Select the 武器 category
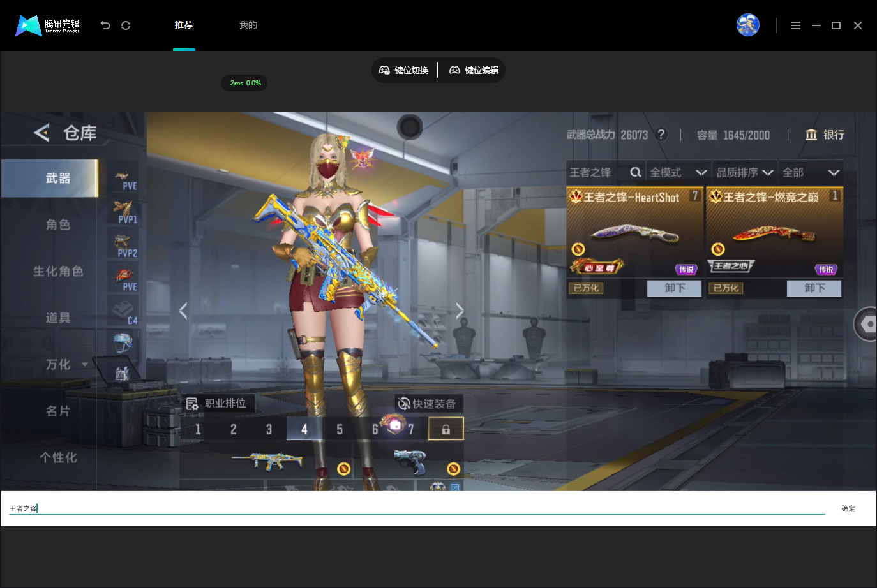This screenshot has height=588, width=877. (50, 178)
